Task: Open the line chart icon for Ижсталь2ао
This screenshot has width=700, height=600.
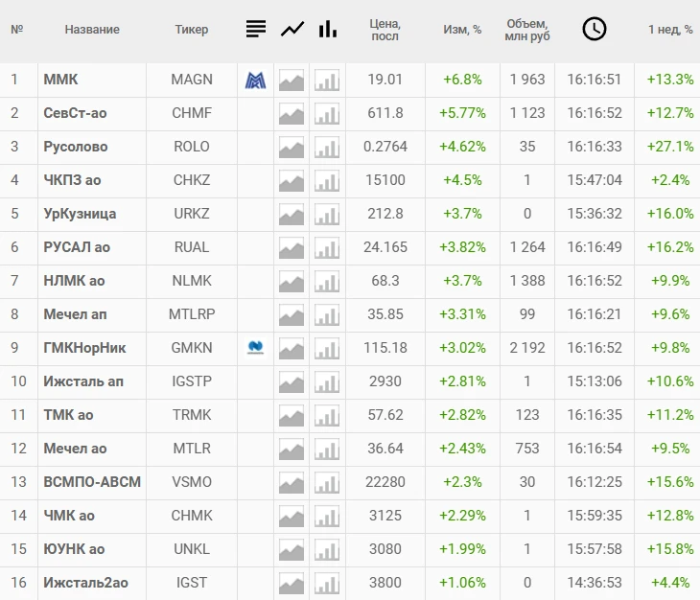Action: tap(292, 584)
